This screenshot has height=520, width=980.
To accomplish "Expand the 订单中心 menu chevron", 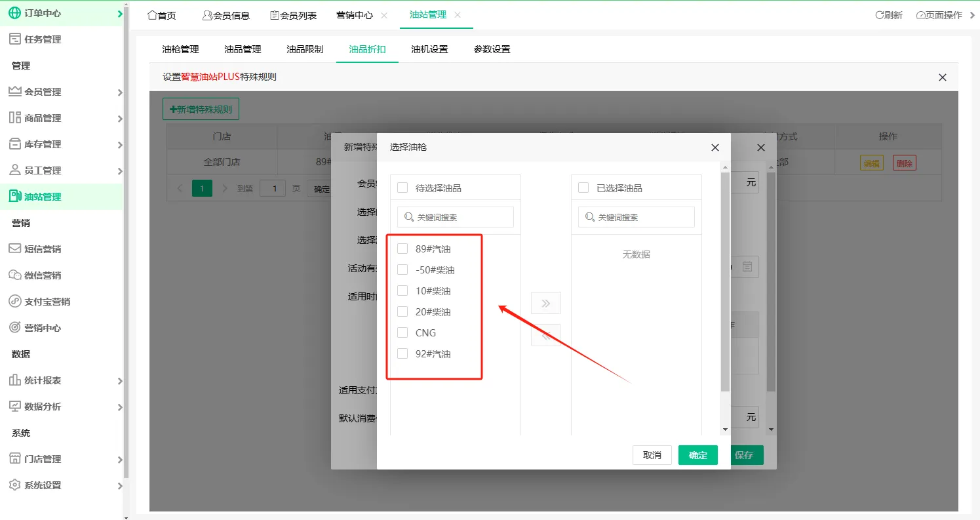I will pyautogui.click(x=120, y=13).
